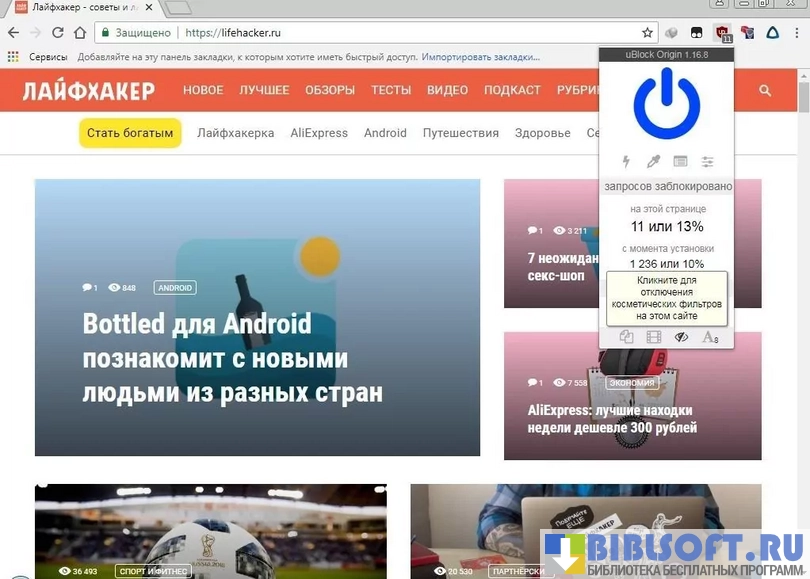Click the uBlock Origin toolbar extension icon
Screen dimensions: 810x579
point(722,33)
